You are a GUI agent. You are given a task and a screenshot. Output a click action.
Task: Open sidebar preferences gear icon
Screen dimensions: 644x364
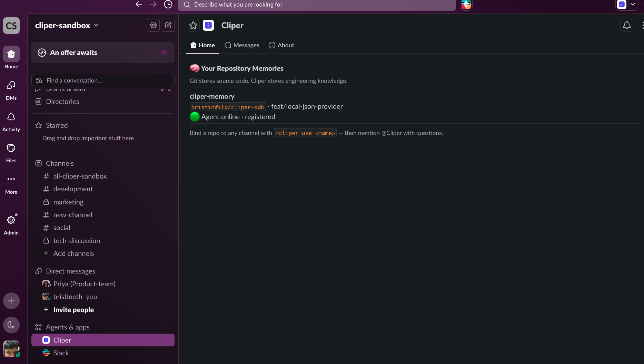[153, 25]
